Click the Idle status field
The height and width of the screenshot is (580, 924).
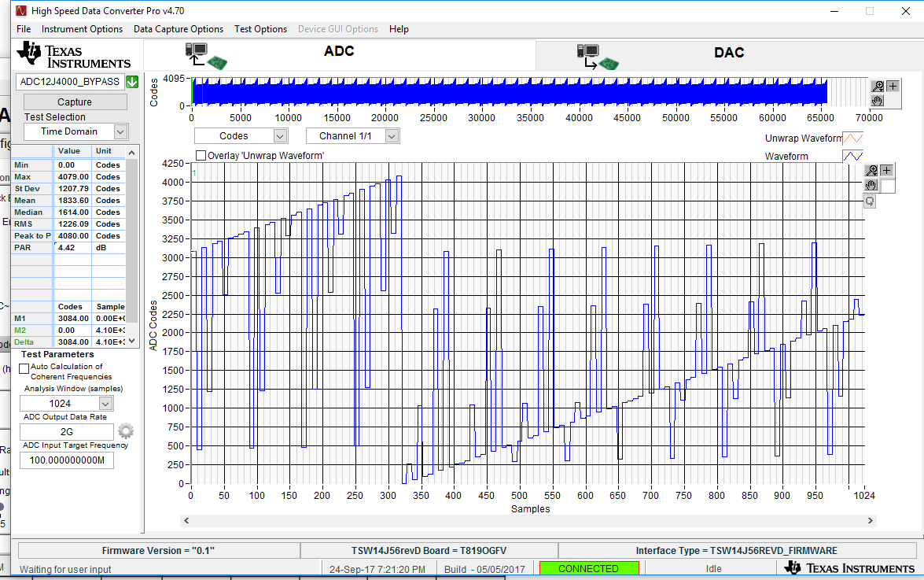click(713, 569)
